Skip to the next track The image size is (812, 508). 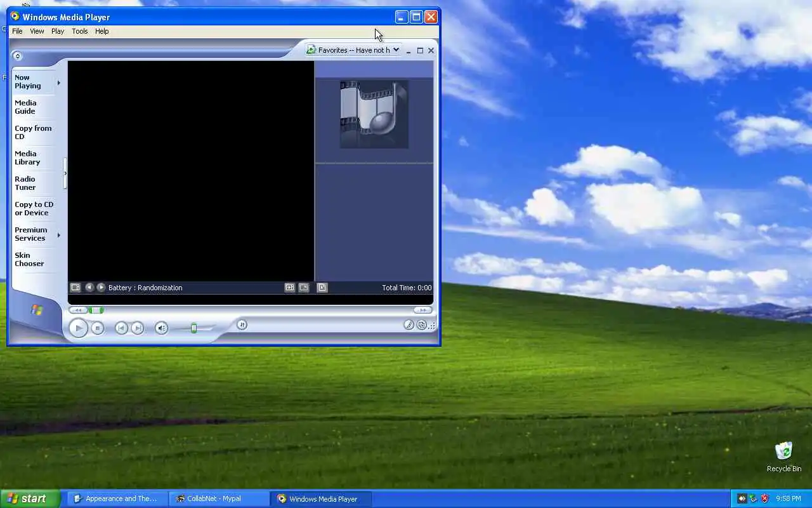(x=138, y=328)
